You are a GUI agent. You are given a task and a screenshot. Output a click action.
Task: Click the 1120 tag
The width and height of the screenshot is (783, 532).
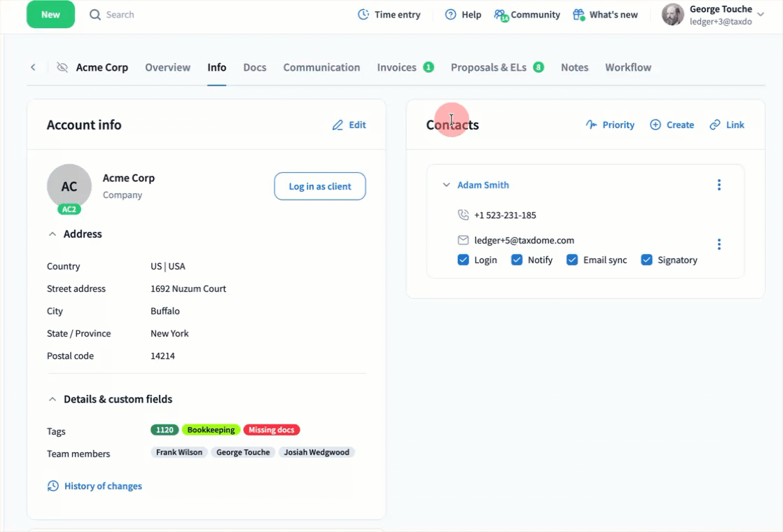tap(165, 430)
